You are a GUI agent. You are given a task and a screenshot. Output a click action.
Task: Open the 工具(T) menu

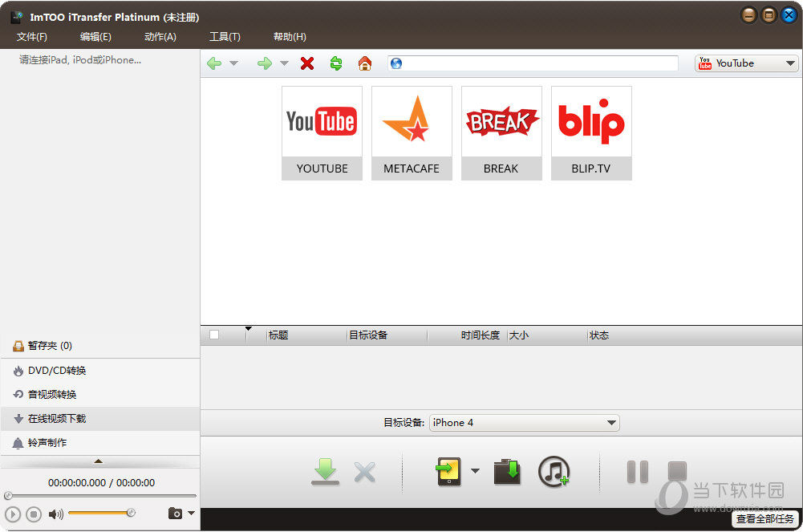coord(225,37)
